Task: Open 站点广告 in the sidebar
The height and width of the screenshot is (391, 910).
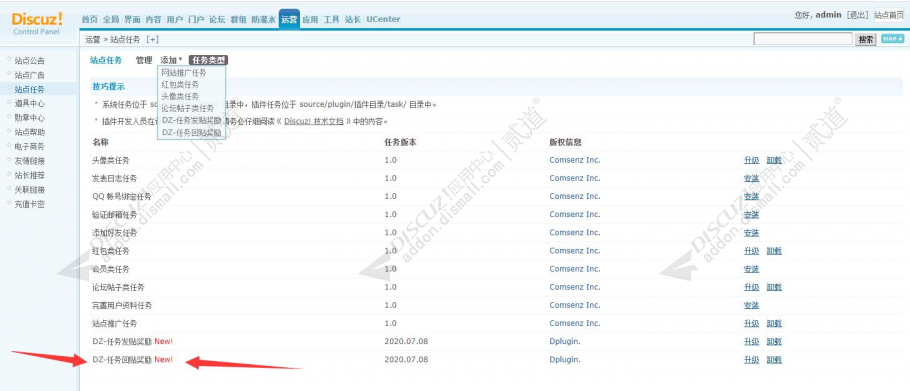Action: pos(30,75)
